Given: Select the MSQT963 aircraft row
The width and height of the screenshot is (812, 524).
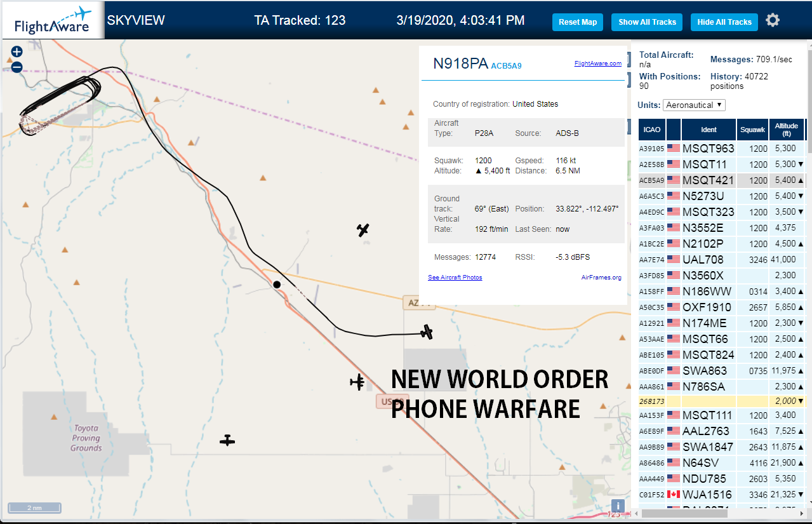Looking at the screenshot, I should point(722,149).
